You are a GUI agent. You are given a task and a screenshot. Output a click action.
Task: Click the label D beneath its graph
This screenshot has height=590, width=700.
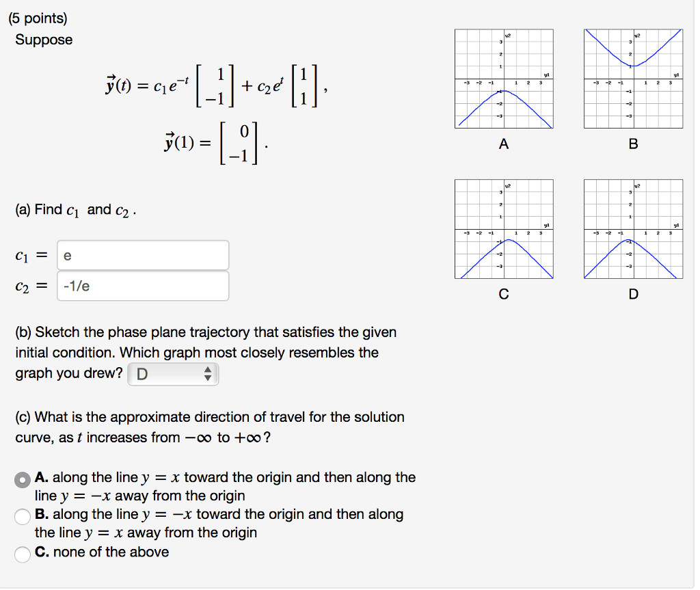click(633, 295)
